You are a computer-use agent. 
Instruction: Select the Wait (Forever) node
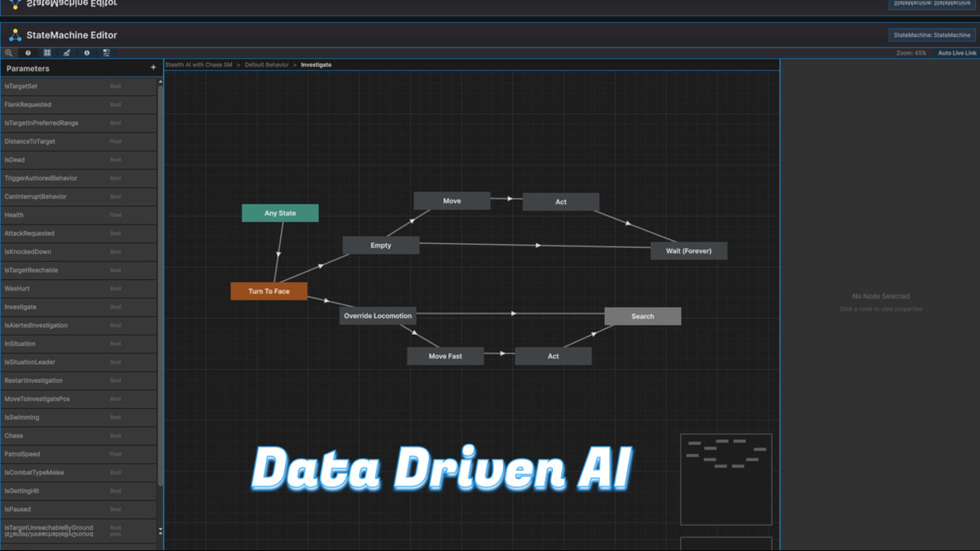(x=688, y=251)
